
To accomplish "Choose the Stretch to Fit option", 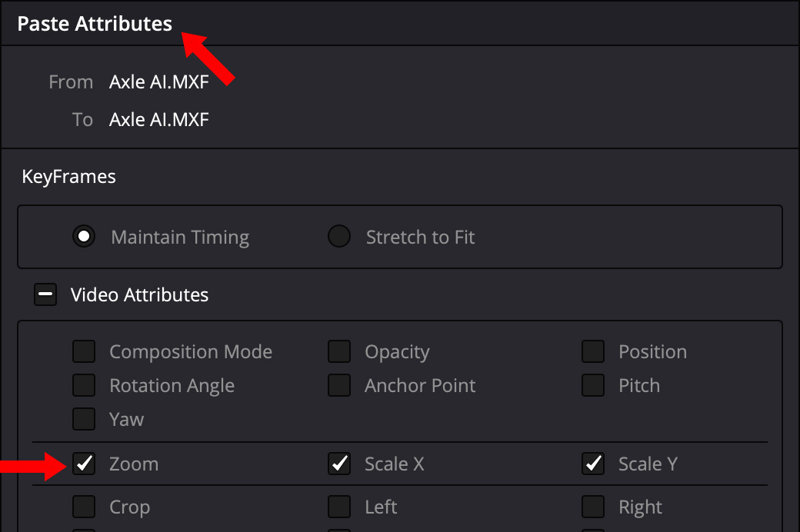I will [339, 237].
